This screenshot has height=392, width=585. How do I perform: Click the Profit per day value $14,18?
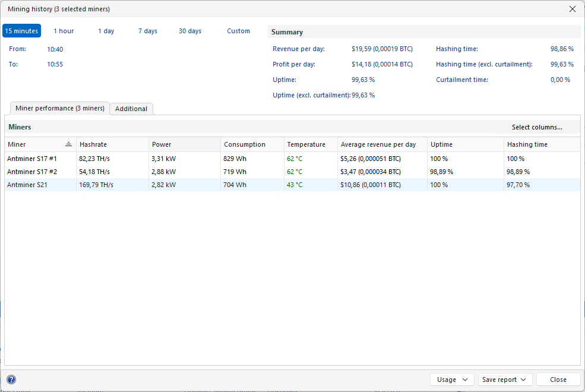pos(382,64)
